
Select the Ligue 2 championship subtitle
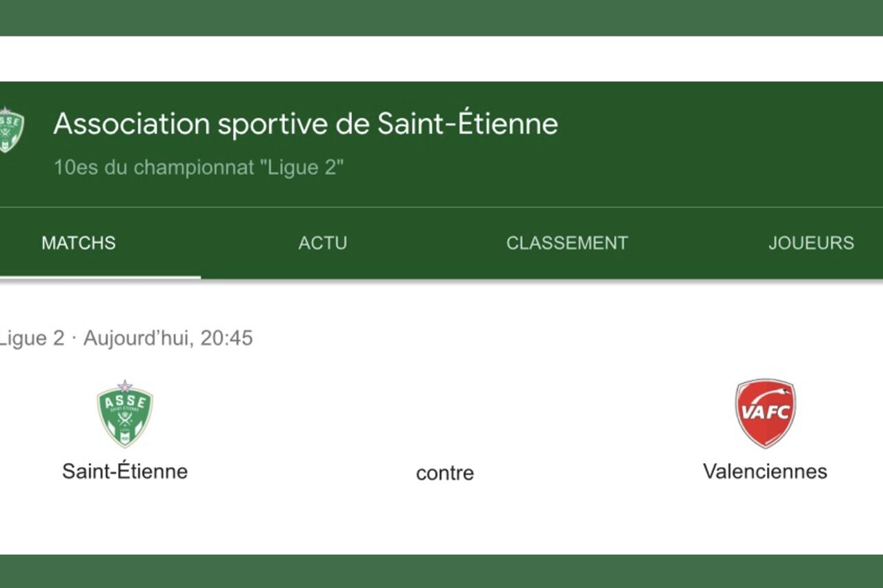tap(200, 167)
